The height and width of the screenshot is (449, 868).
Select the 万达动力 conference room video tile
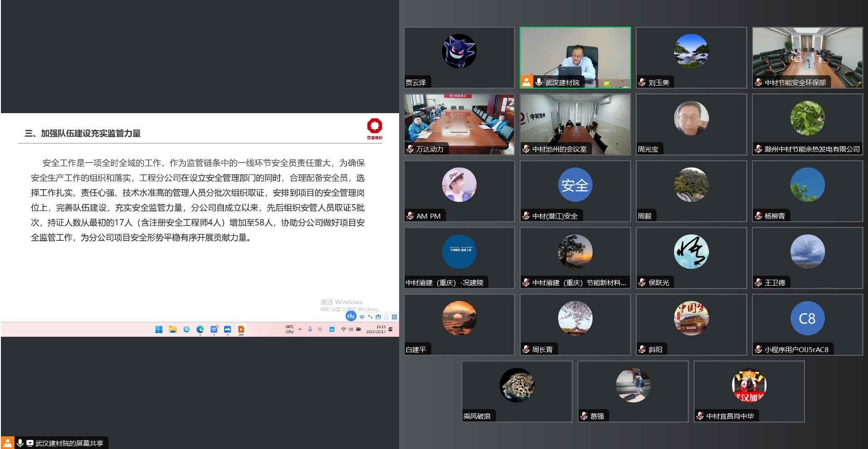coord(459,124)
